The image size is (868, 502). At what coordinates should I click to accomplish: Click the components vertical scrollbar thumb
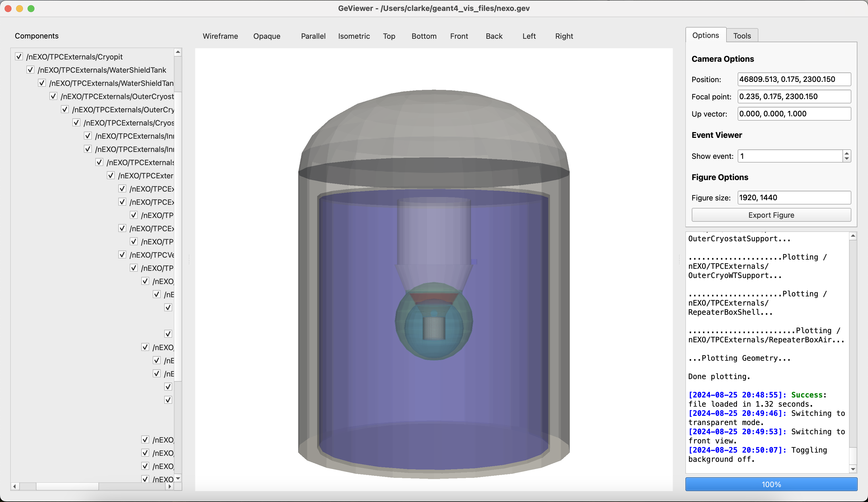(178, 236)
